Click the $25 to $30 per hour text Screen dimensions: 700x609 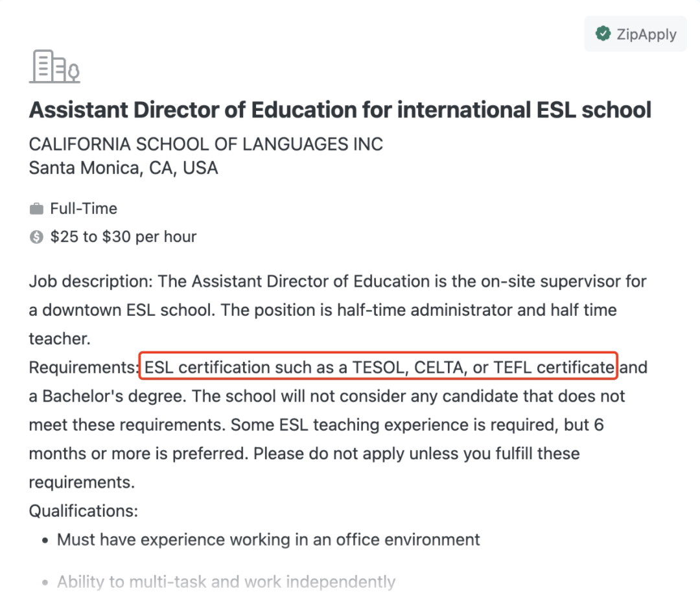point(123,237)
